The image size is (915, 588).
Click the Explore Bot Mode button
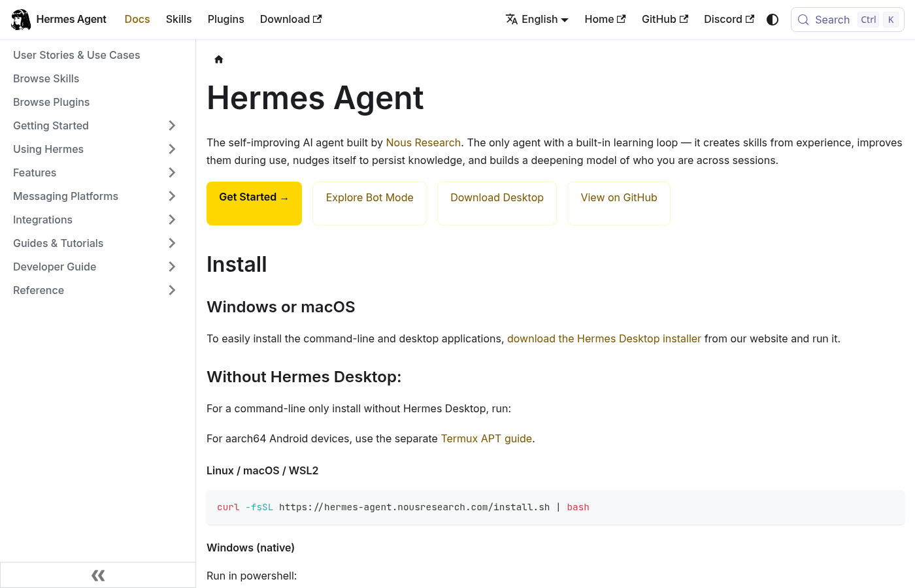[370, 203]
